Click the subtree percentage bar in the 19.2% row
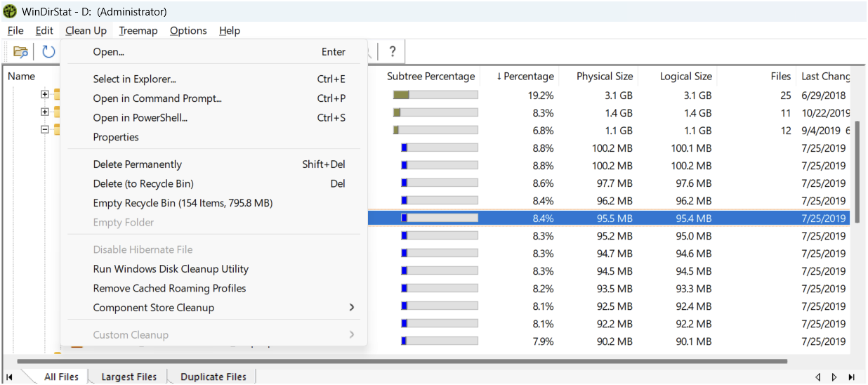868x385 pixels. tap(435, 95)
